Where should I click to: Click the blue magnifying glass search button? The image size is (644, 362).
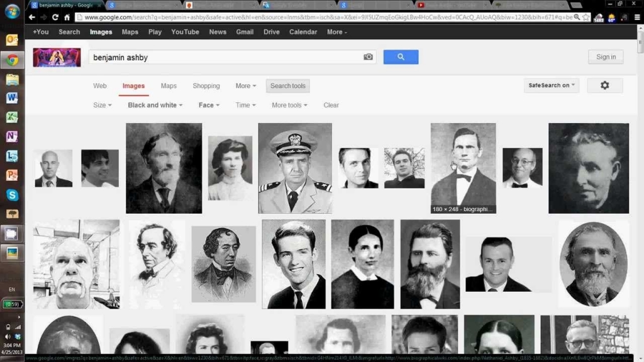tap(401, 57)
